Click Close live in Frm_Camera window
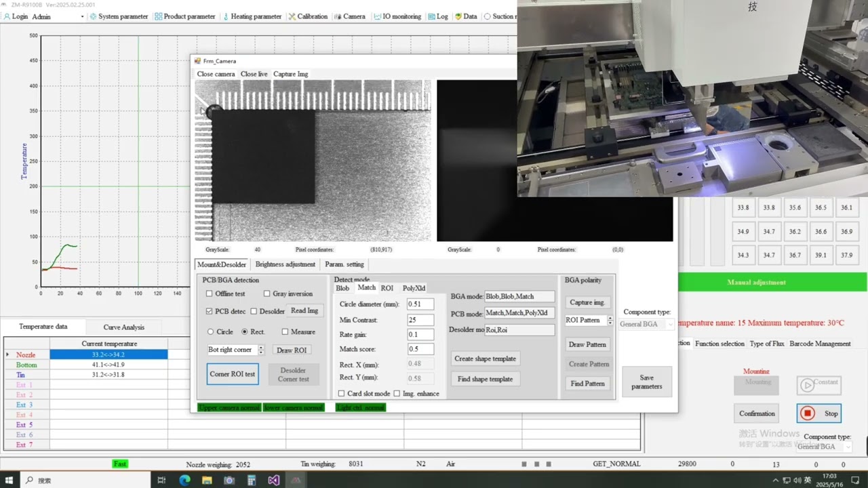The height and width of the screenshot is (488, 868). point(254,74)
